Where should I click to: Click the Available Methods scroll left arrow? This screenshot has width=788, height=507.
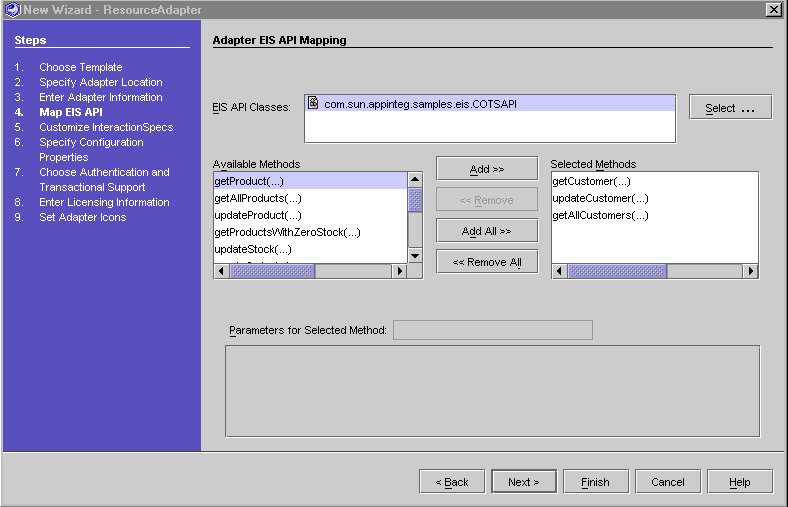(221, 271)
